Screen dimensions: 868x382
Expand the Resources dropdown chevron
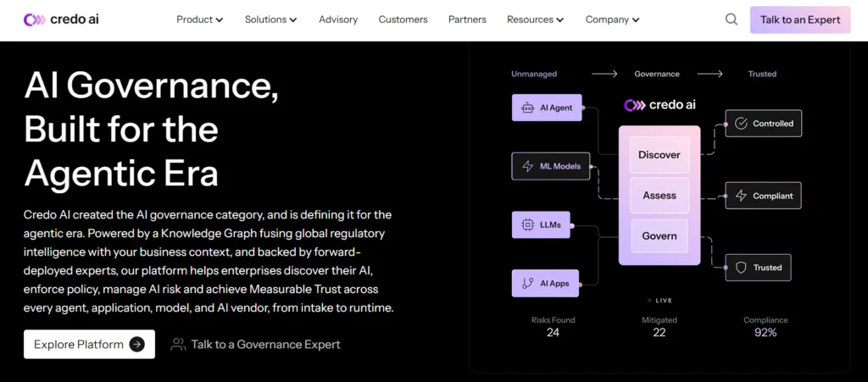[x=560, y=19]
